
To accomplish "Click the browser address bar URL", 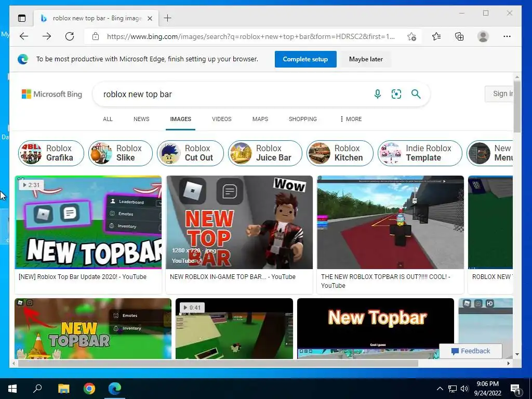I will click(x=251, y=37).
